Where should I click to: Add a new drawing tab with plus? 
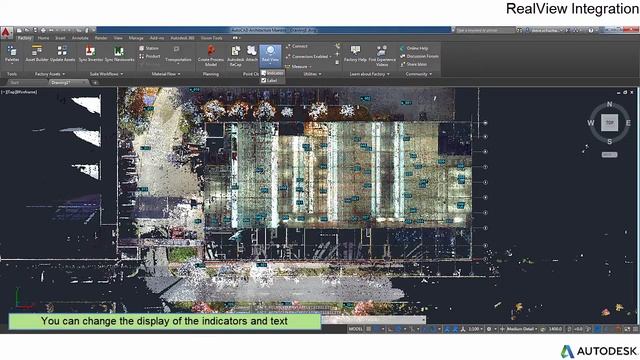pyautogui.click(x=95, y=82)
